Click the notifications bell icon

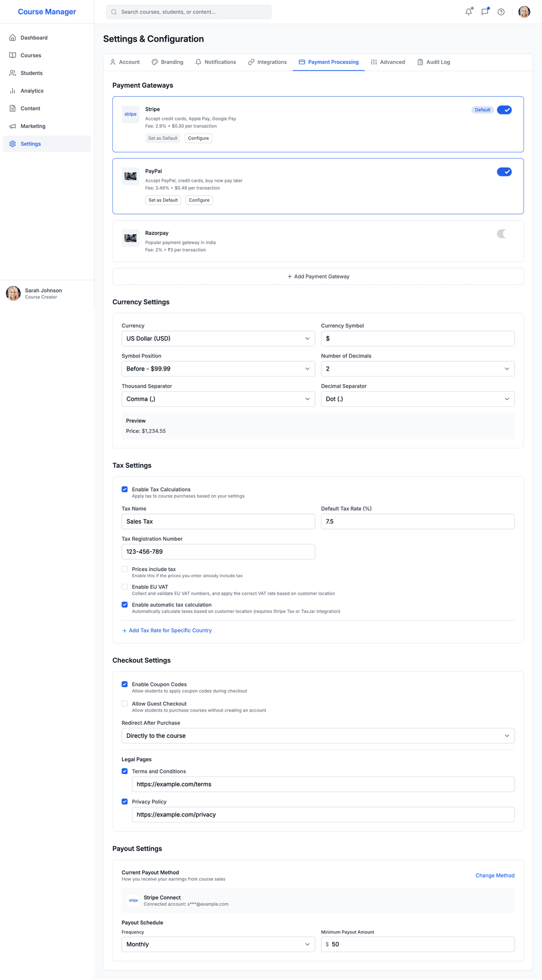[x=468, y=12]
